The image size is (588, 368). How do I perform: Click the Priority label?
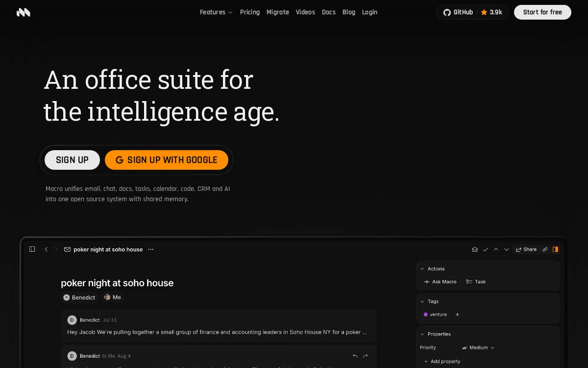[428, 347]
